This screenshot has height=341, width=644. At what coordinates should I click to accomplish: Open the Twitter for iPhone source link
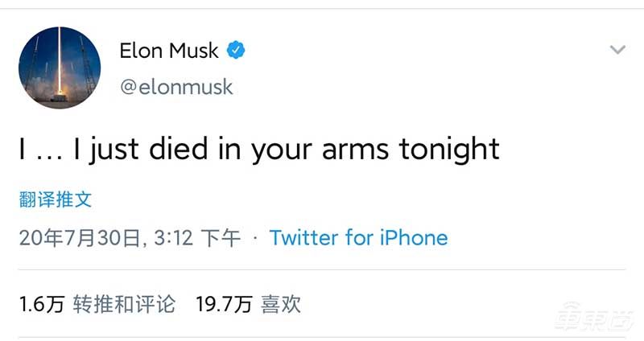pyautogui.click(x=358, y=238)
